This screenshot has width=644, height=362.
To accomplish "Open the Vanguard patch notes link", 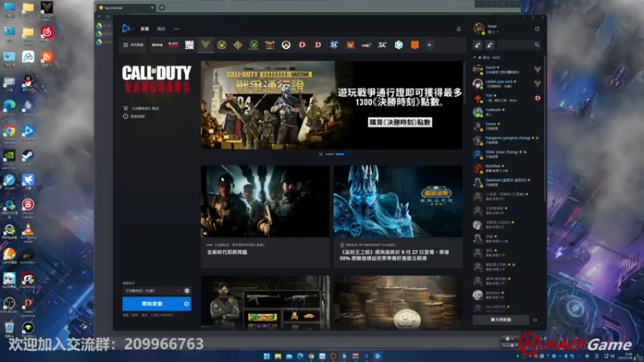I will point(134,117).
